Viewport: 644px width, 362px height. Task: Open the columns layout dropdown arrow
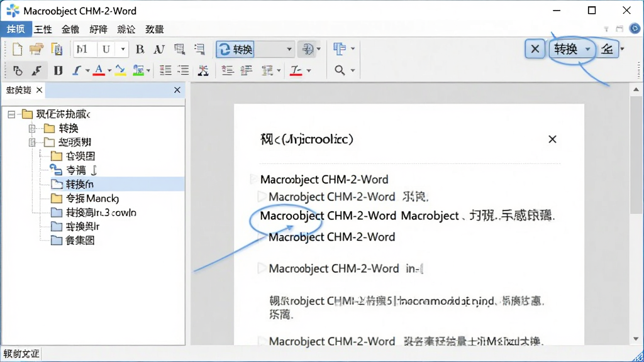pos(353,49)
